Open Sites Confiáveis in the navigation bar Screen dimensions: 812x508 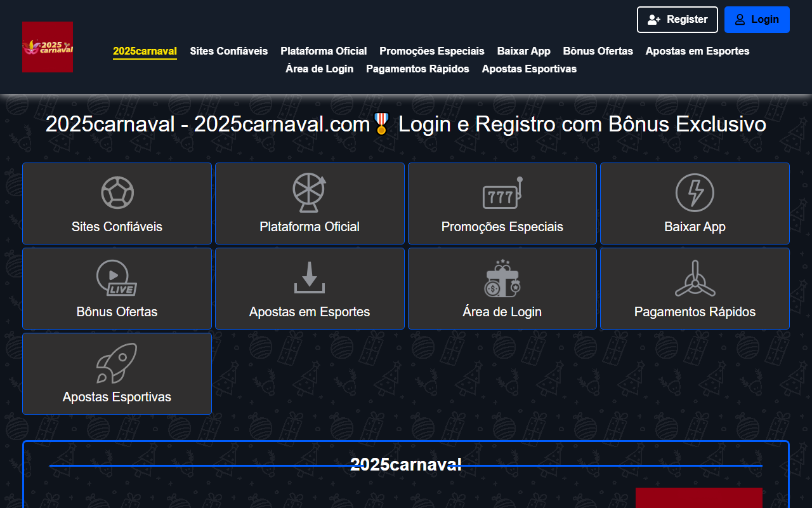[x=229, y=51]
